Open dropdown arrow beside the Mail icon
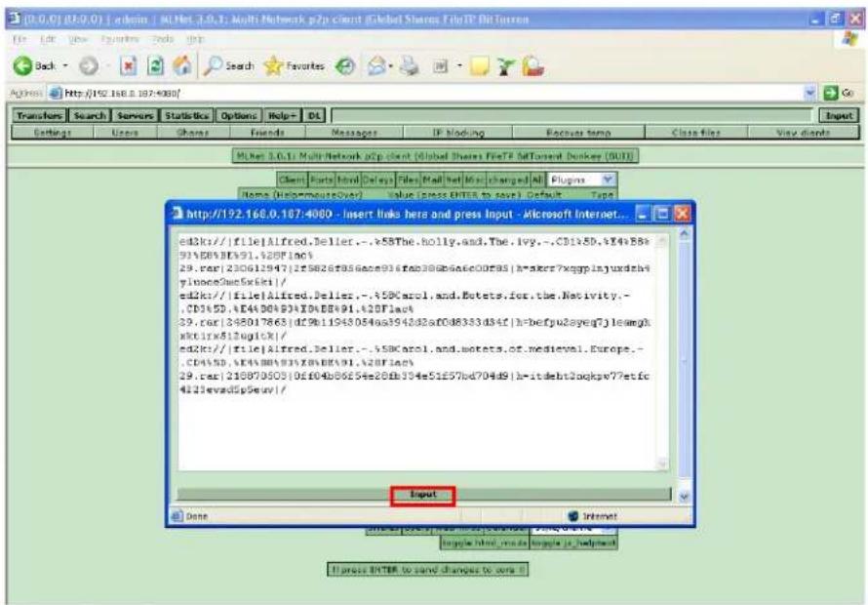Screen dimensions: 868x605 coord(391,66)
